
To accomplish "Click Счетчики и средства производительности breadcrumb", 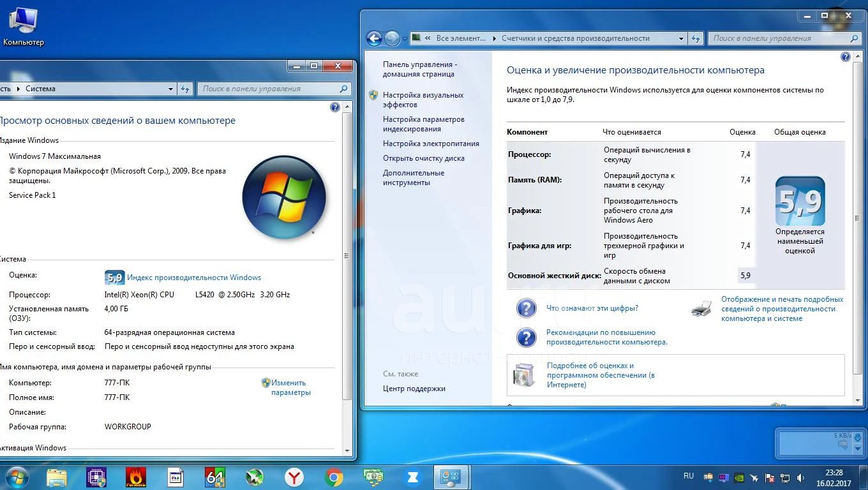I will 576,38.
